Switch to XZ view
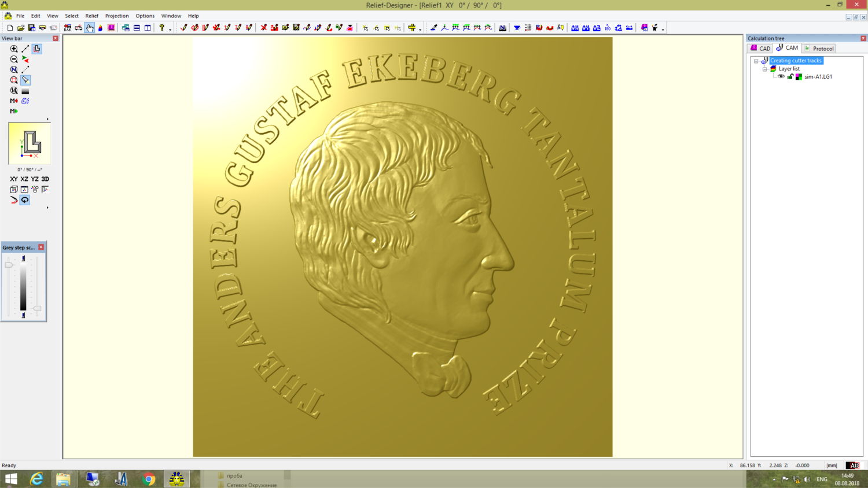Image resolution: width=868 pixels, height=488 pixels. coord(24,179)
